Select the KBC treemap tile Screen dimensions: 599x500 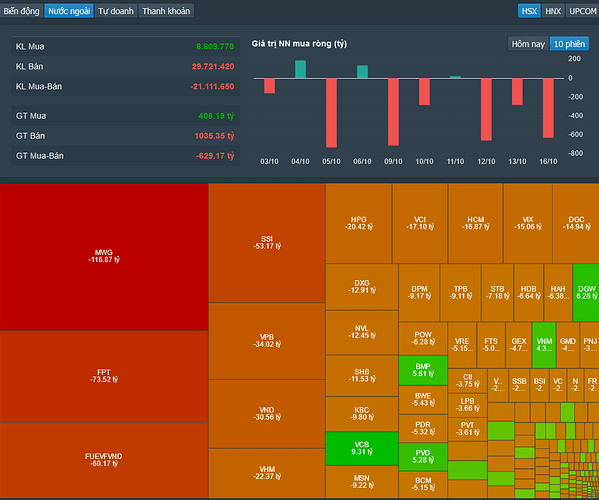click(x=362, y=414)
